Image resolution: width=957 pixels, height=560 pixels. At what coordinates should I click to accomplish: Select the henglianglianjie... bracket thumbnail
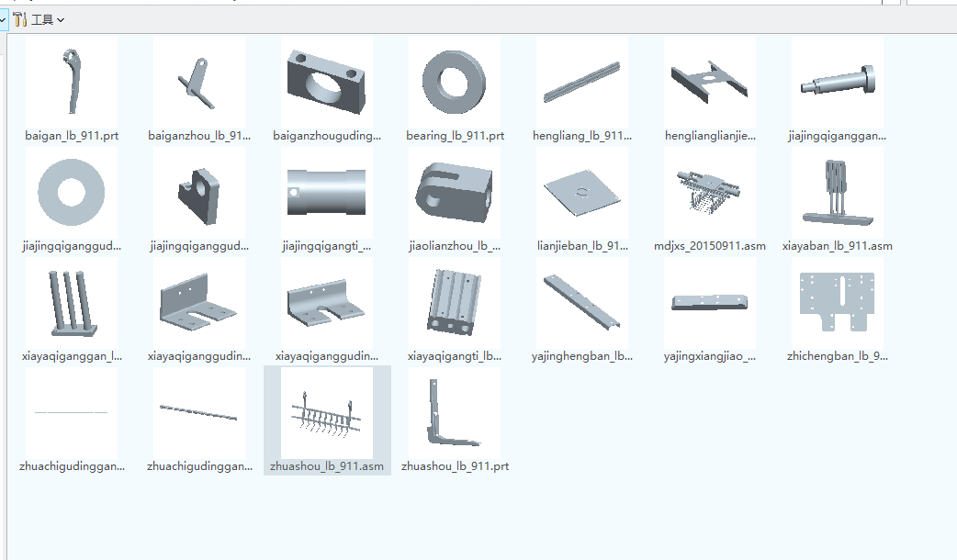tap(710, 83)
